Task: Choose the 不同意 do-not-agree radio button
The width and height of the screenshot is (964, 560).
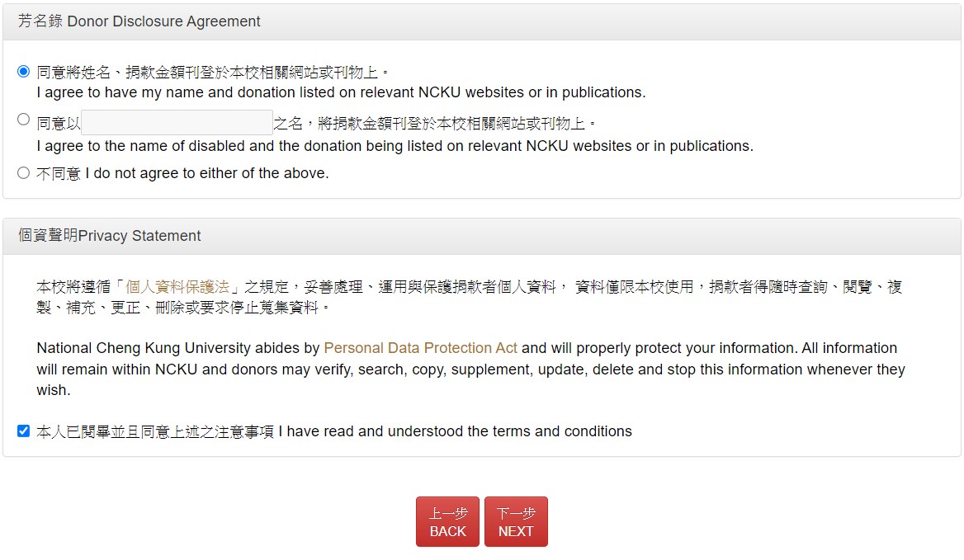Action: click(x=23, y=173)
